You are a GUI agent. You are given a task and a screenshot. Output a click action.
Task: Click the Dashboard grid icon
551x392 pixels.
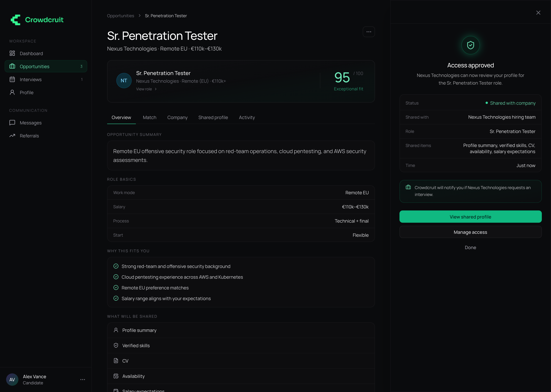pyautogui.click(x=12, y=53)
